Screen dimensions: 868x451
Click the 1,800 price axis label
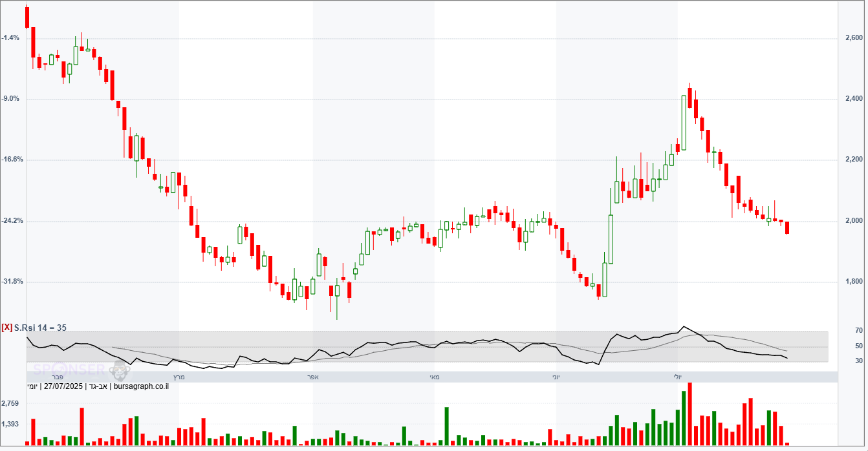[x=854, y=282]
